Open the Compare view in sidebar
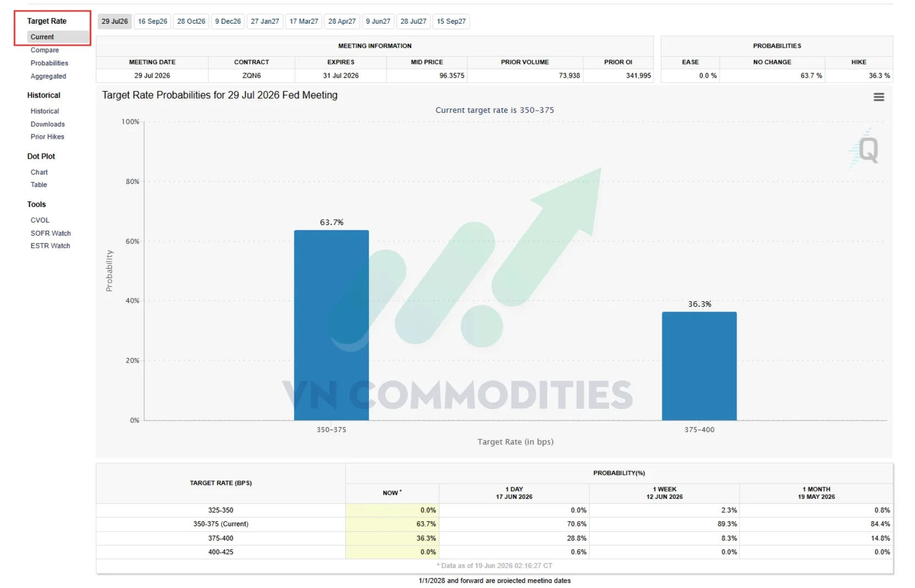This screenshot has height=588, width=915. (45, 50)
